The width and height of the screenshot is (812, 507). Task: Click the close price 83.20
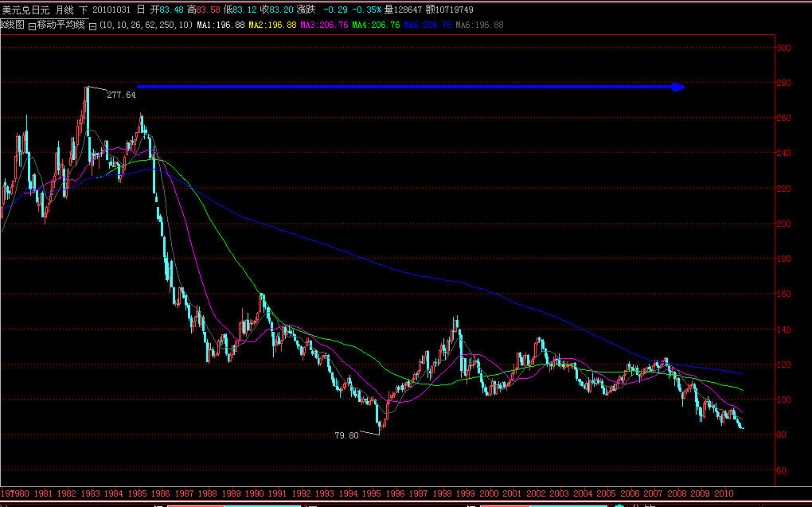281,10
